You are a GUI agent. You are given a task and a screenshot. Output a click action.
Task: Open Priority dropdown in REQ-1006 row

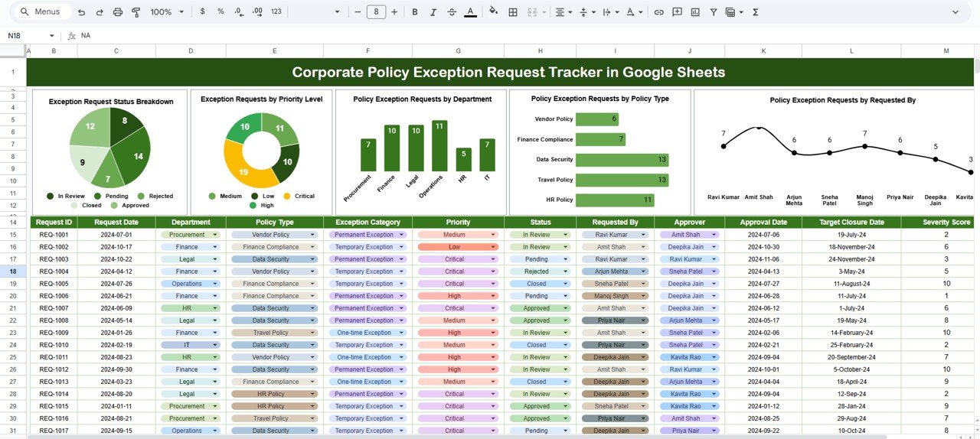click(493, 296)
